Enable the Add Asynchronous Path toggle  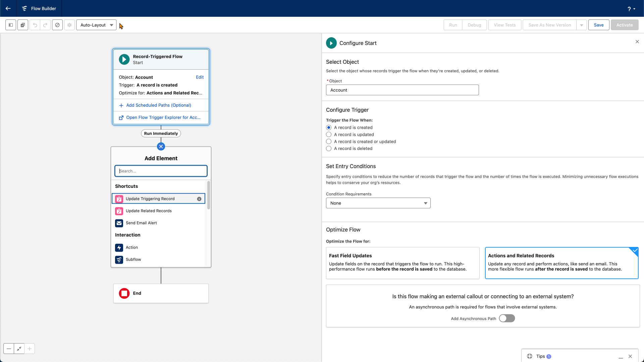click(x=506, y=318)
